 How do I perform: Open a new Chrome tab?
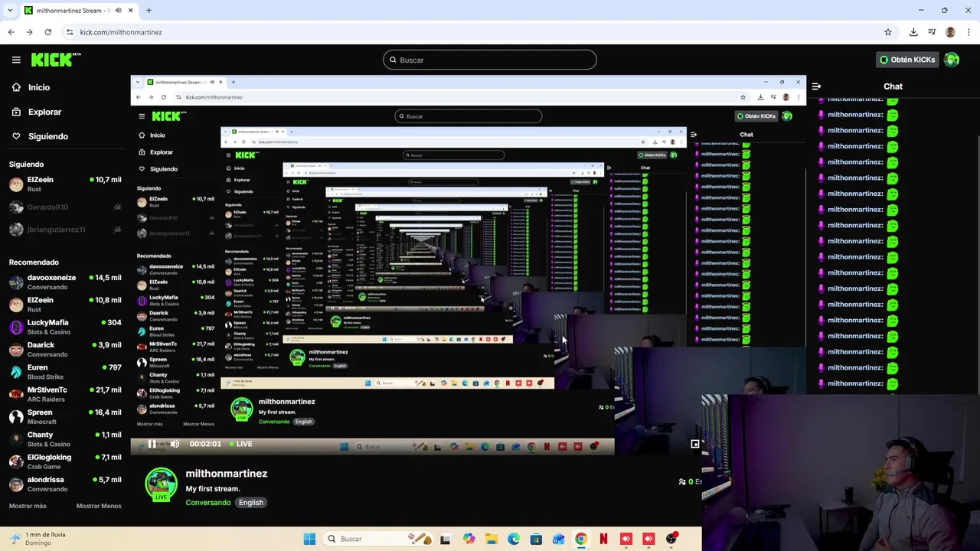click(149, 11)
